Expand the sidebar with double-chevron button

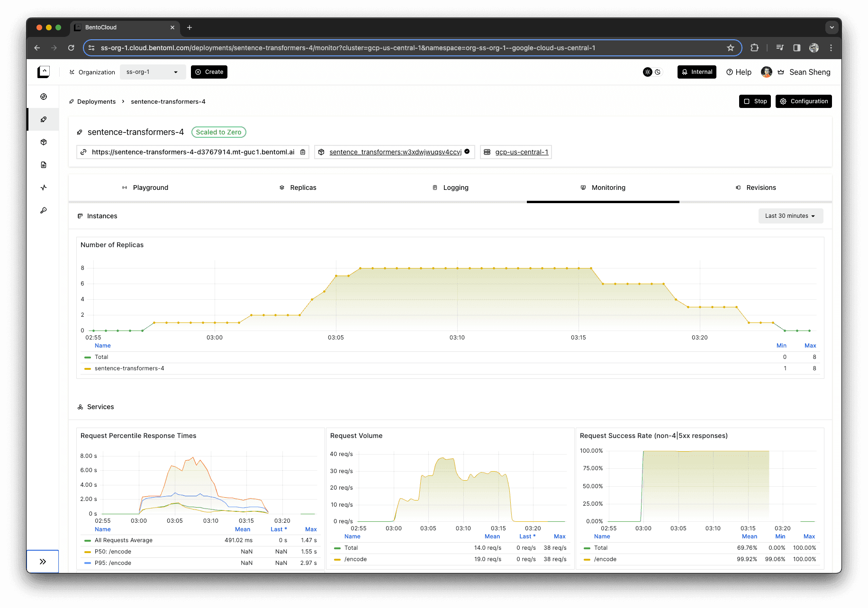tap(43, 561)
